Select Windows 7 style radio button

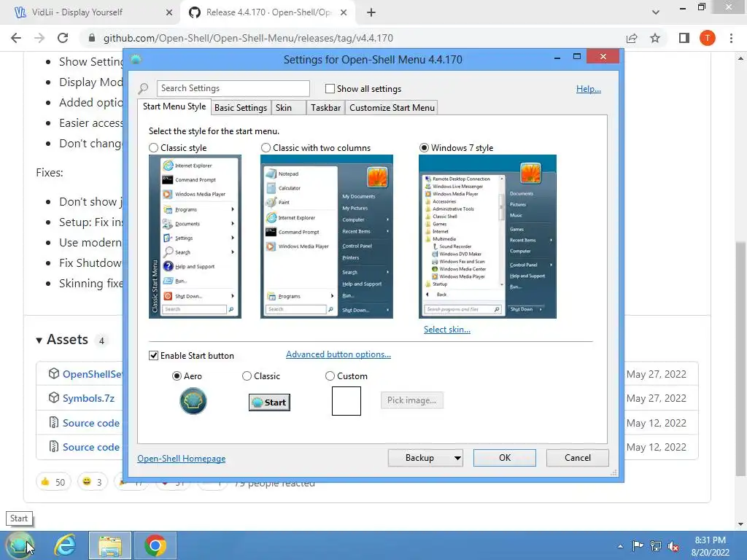(424, 148)
